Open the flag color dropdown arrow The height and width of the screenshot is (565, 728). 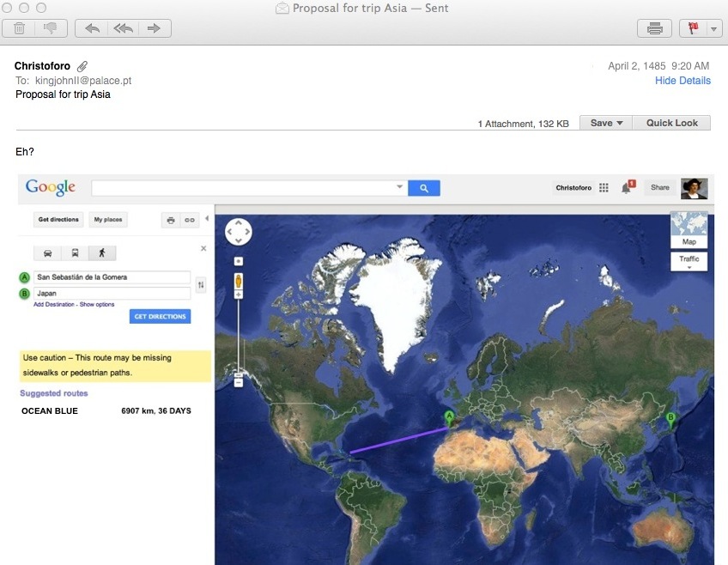(x=714, y=29)
